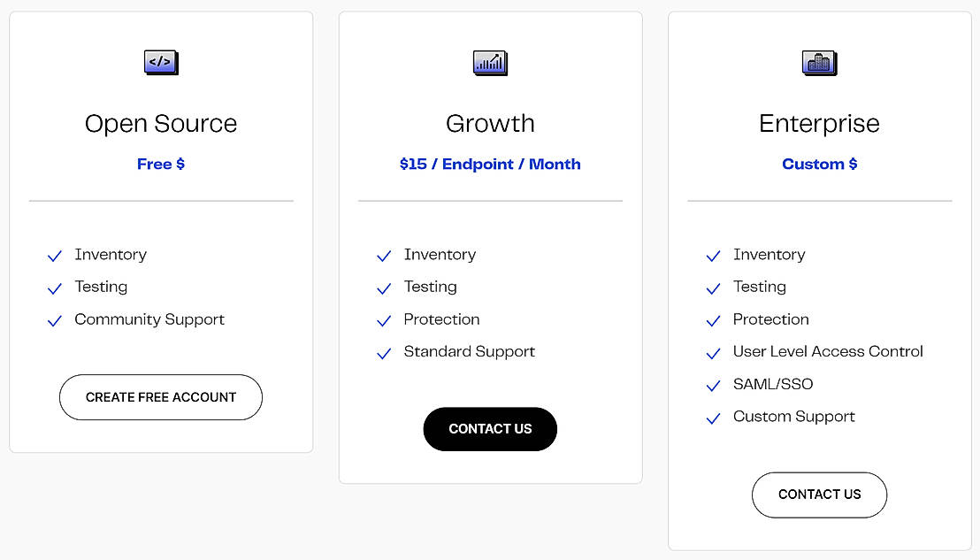Click the Custom $ price label

click(x=819, y=165)
